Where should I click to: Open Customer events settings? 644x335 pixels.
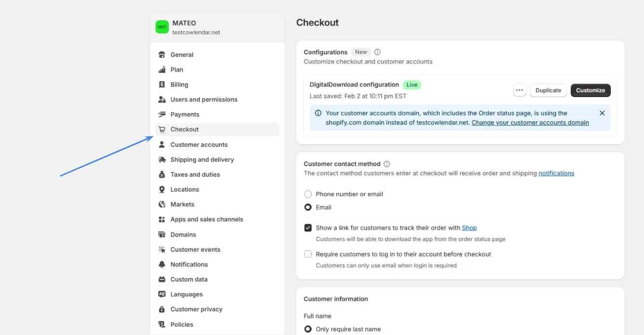click(x=217, y=249)
